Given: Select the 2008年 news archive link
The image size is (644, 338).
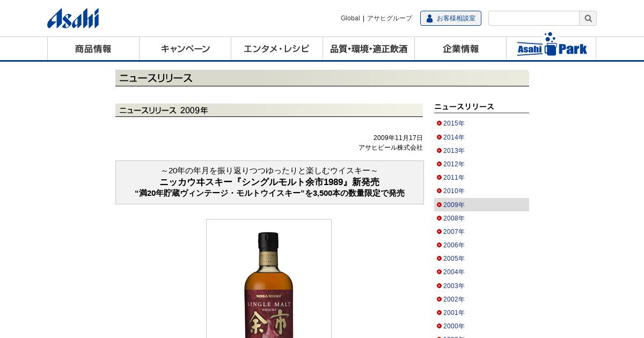Looking at the screenshot, I should tap(454, 218).
